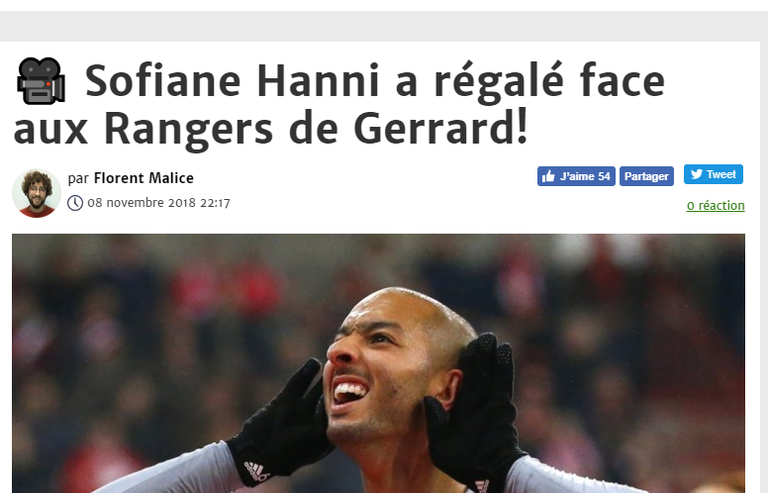Open the 0 réaction comments link

[716, 206]
